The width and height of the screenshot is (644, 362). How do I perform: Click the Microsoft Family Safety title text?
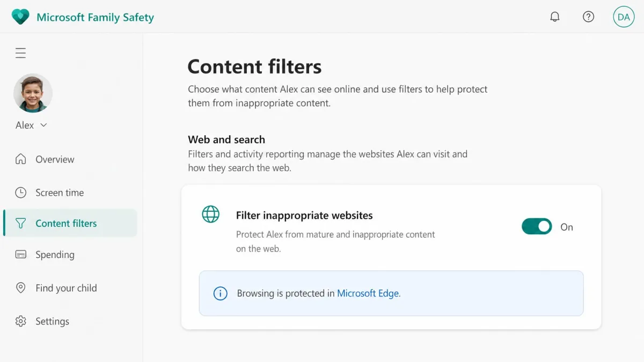95,17
